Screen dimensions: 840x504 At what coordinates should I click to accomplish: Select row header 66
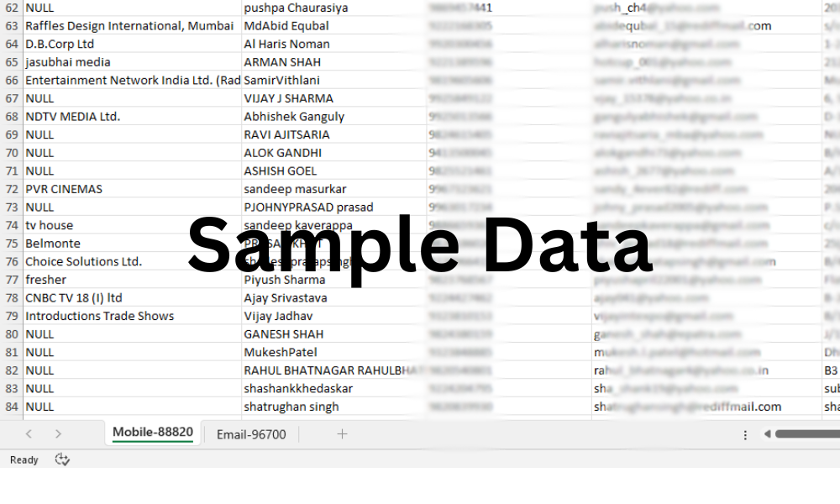point(12,81)
